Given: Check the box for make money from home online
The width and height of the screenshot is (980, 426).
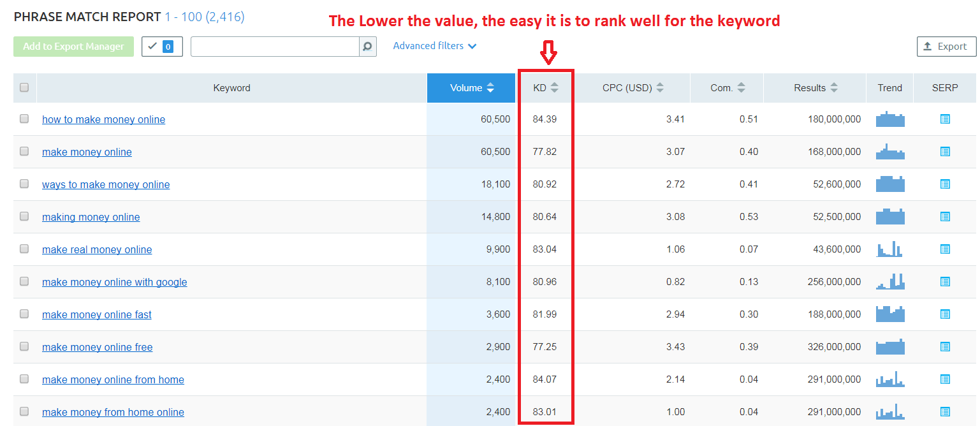Looking at the screenshot, I should (24, 411).
